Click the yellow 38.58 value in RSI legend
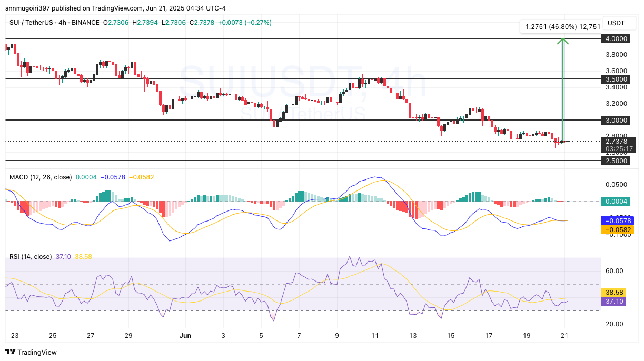 83,257
